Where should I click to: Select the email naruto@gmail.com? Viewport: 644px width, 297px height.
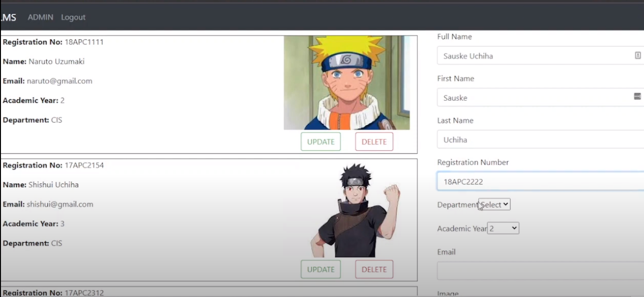59,81
